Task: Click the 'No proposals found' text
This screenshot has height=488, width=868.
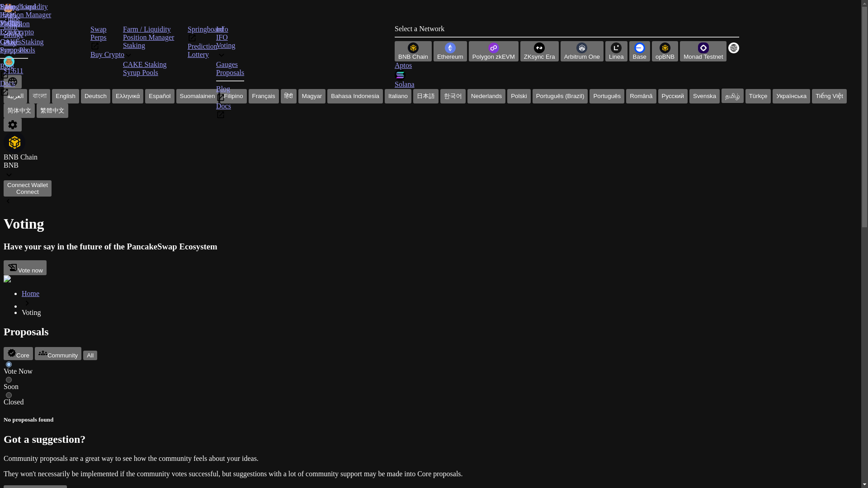Action: click(28, 420)
